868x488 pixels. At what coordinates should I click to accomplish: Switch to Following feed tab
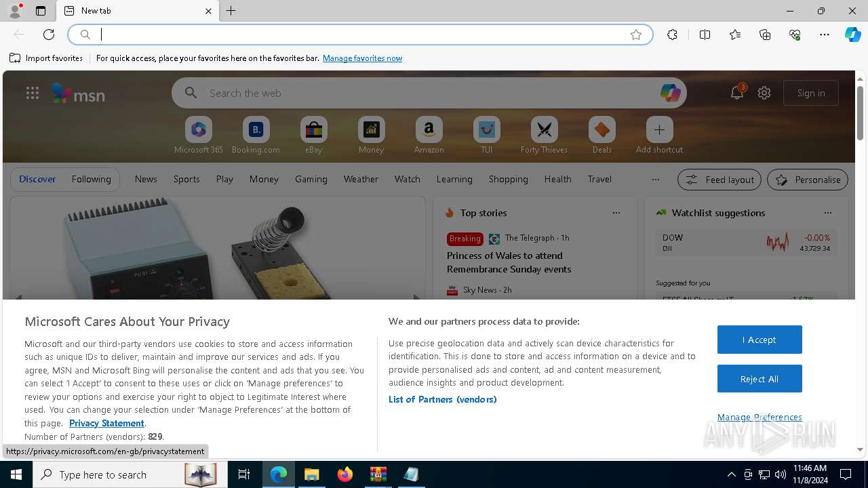point(91,179)
